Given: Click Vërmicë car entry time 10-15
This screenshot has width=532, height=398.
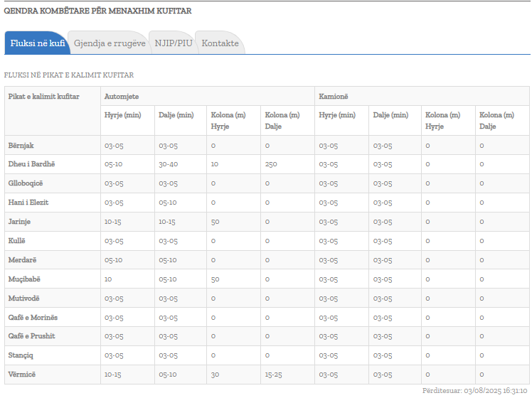Looking at the screenshot, I should (112, 375).
